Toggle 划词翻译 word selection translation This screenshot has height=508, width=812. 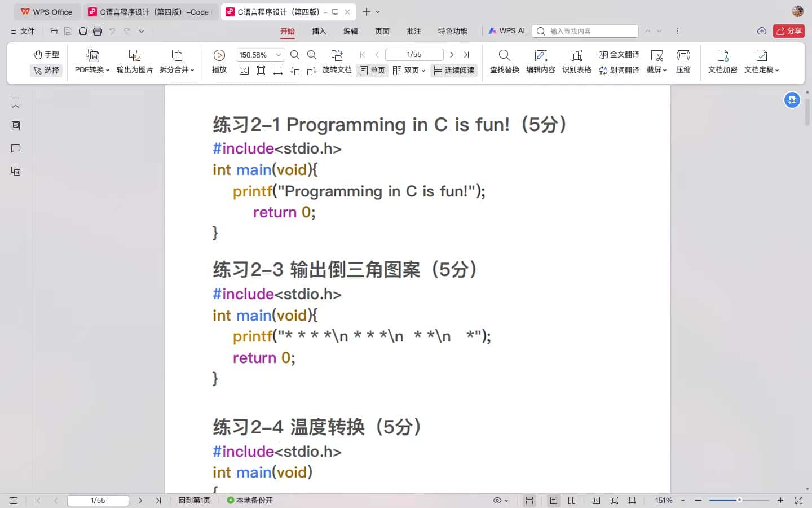pyautogui.click(x=619, y=71)
